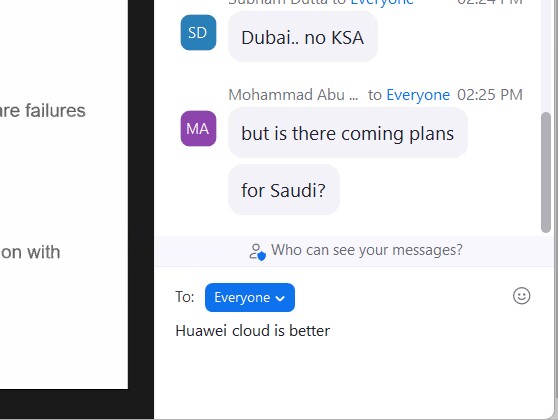Open the emoji picker smiley icon
The image size is (558, 420).
pos(521,296)
